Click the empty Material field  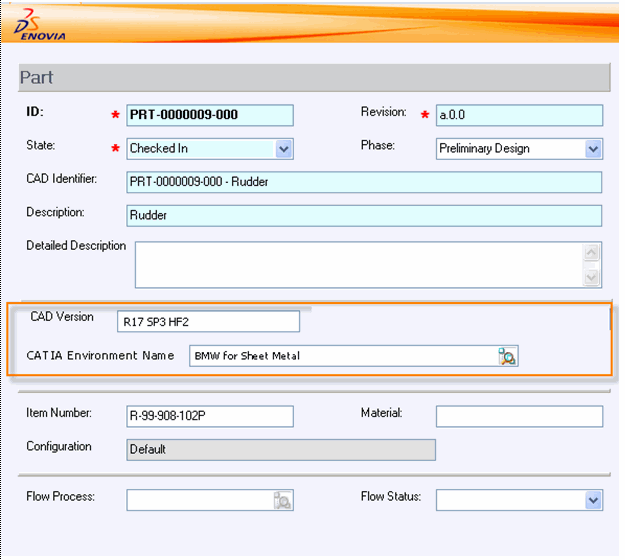519,416
